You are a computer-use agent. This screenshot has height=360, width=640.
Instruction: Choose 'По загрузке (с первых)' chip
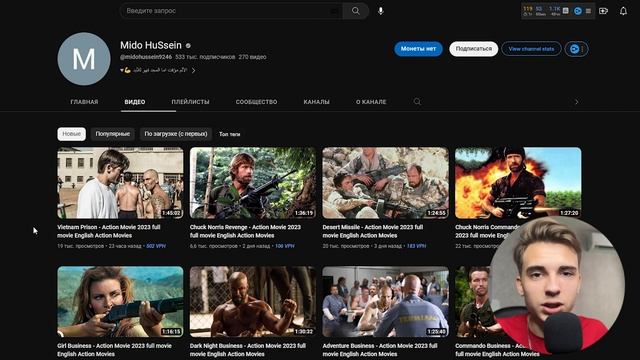coord(176,134)
